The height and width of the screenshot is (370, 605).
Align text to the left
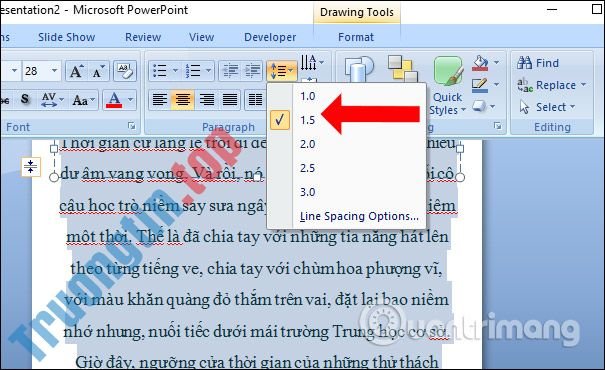pos(160,100)
